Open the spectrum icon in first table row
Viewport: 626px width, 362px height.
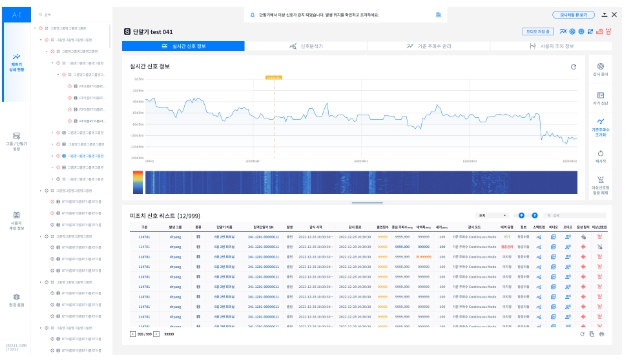[x=539, y=237]
